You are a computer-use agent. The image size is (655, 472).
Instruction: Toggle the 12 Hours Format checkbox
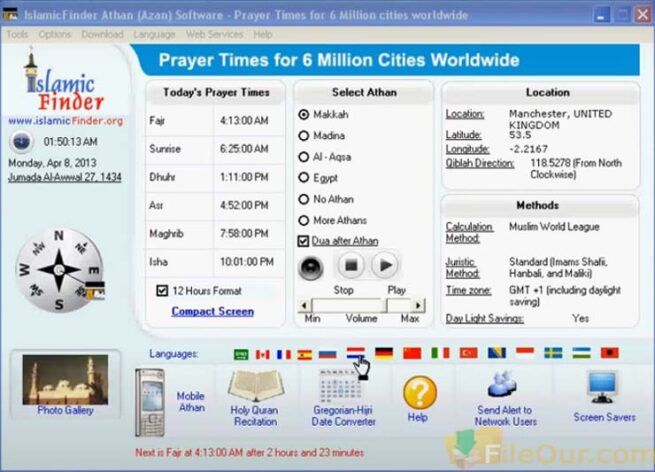click(x=162, y=290)
